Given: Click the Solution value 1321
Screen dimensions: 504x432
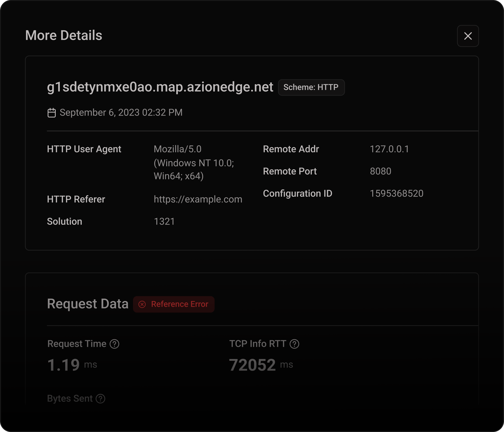Looking at the screenshot, I should (164, 222).
